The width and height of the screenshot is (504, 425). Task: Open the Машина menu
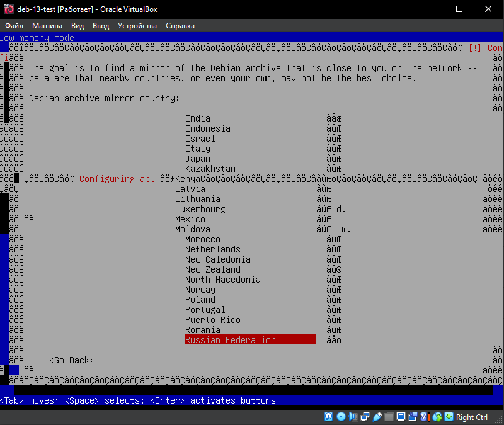click(47, 26)
